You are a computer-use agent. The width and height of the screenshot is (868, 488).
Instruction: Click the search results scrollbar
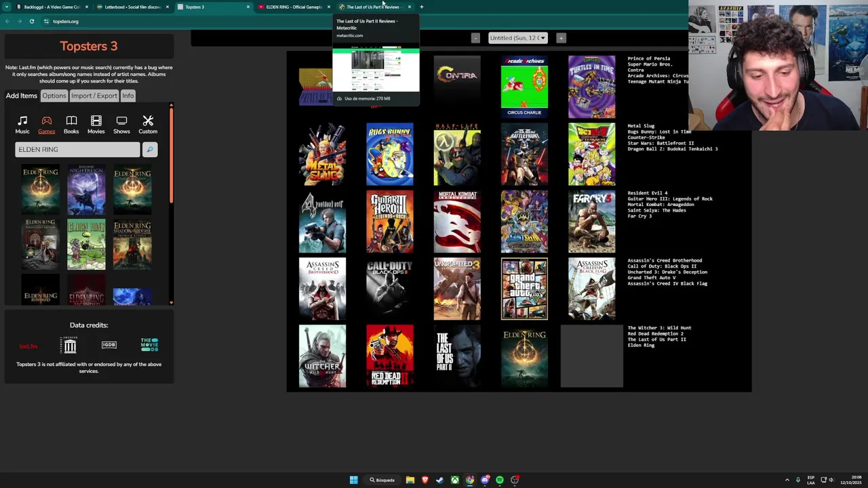[171, 156]
